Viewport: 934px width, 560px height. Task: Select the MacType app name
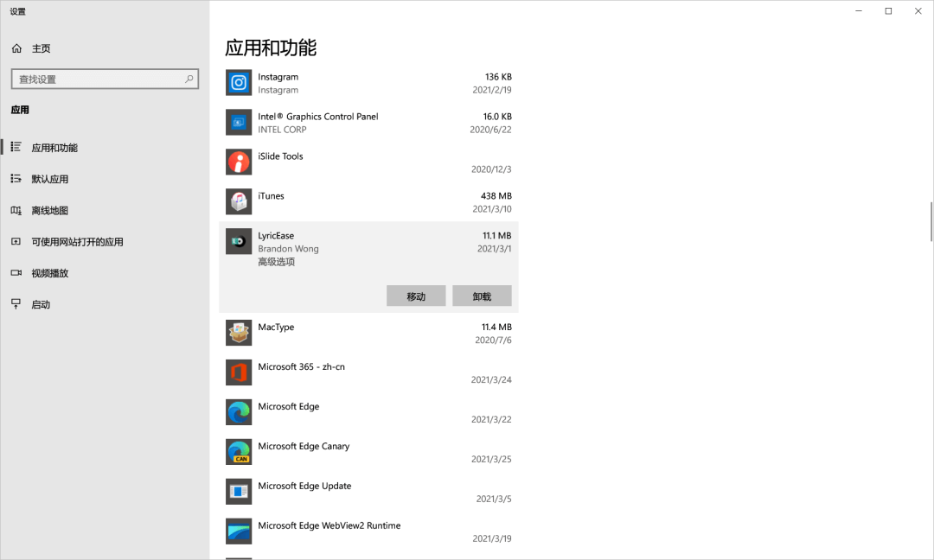click(276, 327)
